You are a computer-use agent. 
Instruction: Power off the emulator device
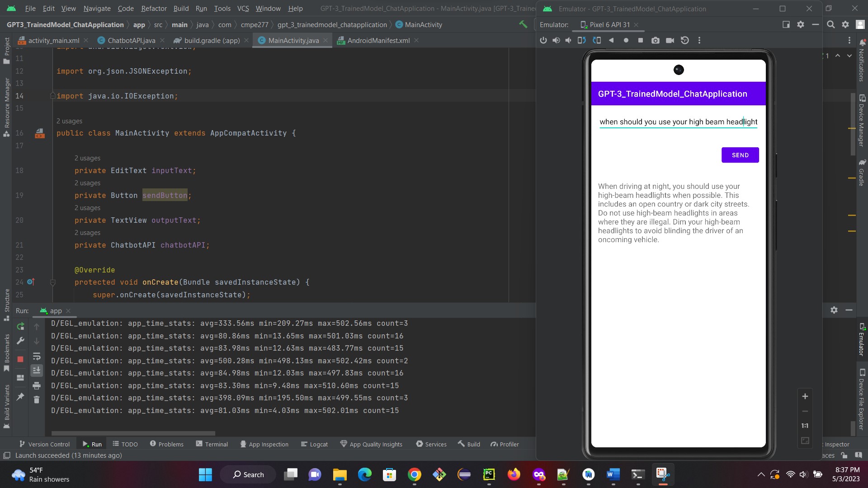click(x=543, y=40)
